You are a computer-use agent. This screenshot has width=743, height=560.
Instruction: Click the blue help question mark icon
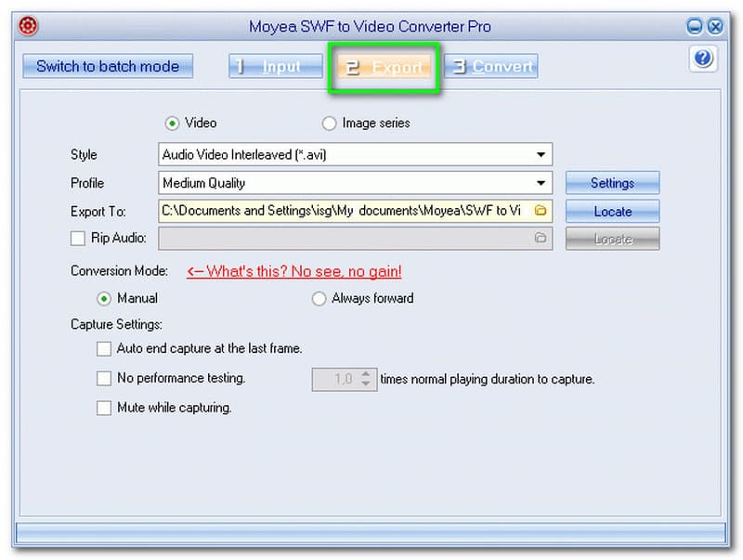(703, 60)
